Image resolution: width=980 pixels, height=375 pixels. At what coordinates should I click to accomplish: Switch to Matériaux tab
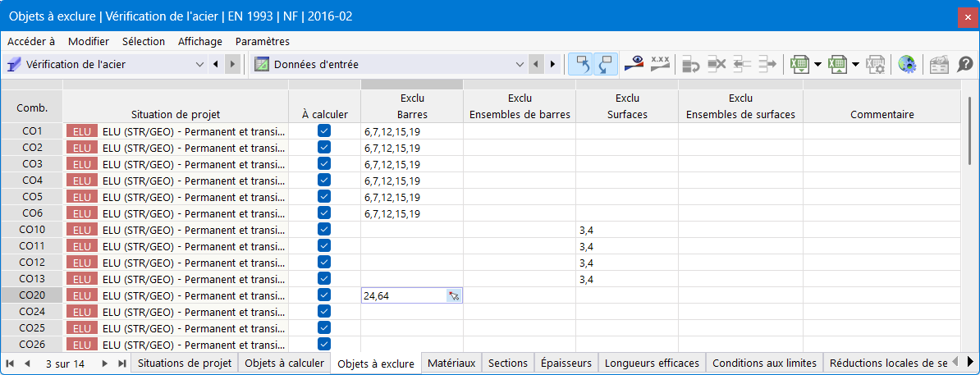451,364
